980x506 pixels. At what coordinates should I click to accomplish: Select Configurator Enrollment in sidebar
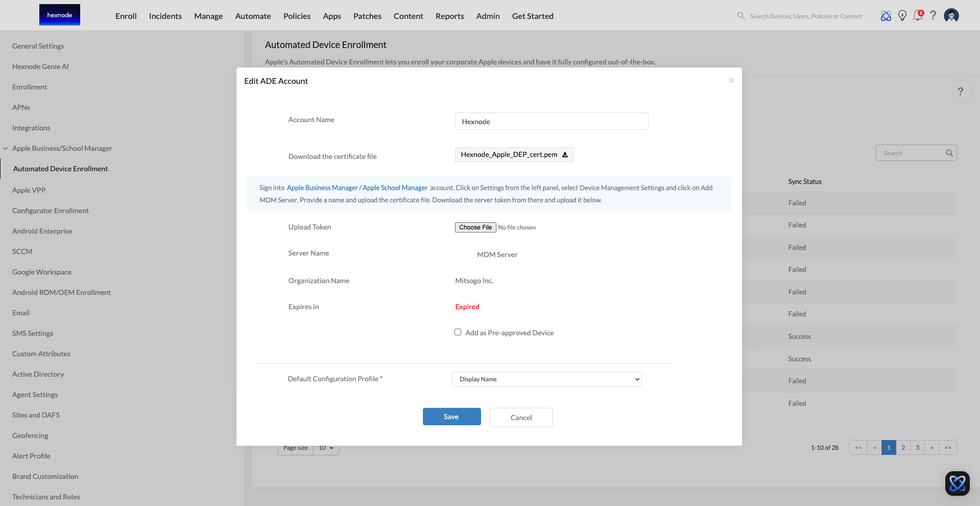[51, 211]
